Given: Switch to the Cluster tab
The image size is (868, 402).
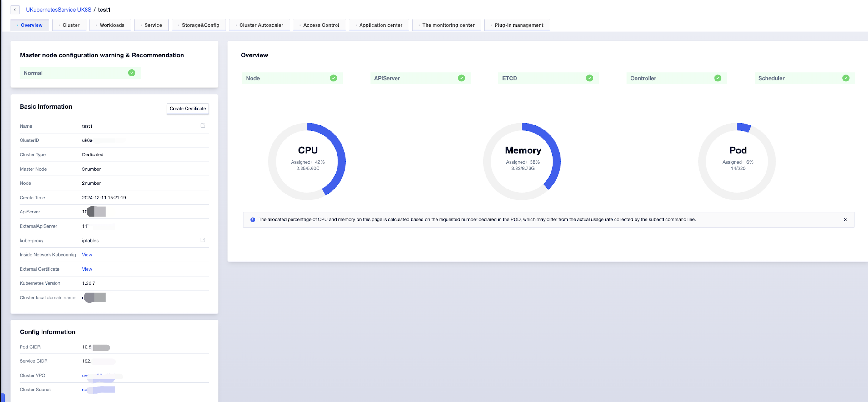Looking at the screenshot, I should click(69, 25).
